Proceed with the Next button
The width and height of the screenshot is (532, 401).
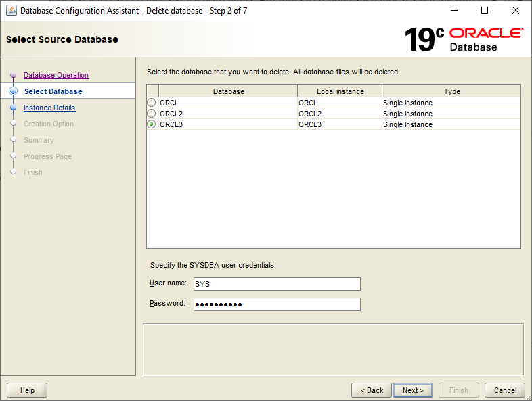[413, 390]
